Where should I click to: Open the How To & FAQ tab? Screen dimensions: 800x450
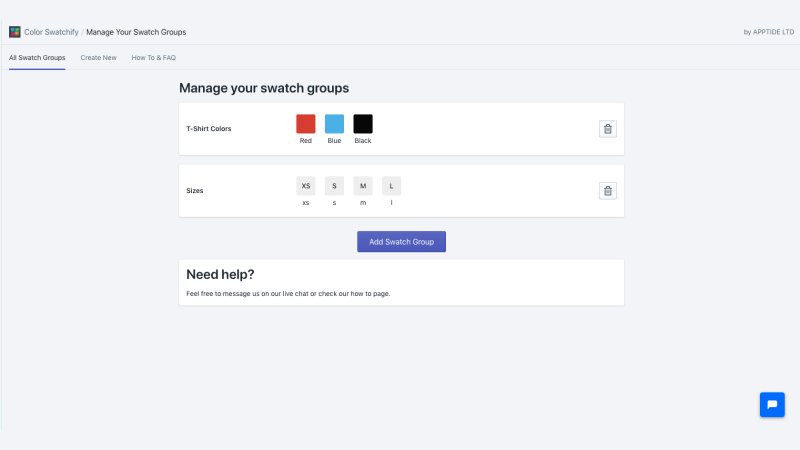(x=154, y=58)
